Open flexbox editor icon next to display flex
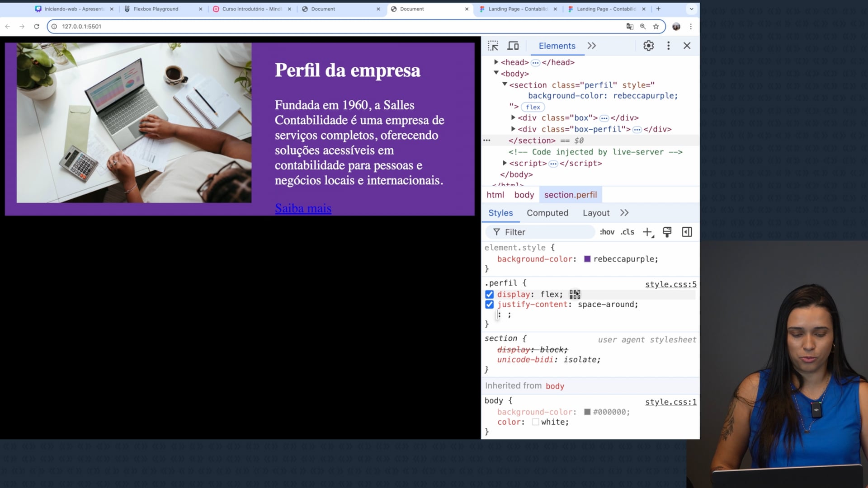This screenshot has height=488, width=868. click(575, 295)
